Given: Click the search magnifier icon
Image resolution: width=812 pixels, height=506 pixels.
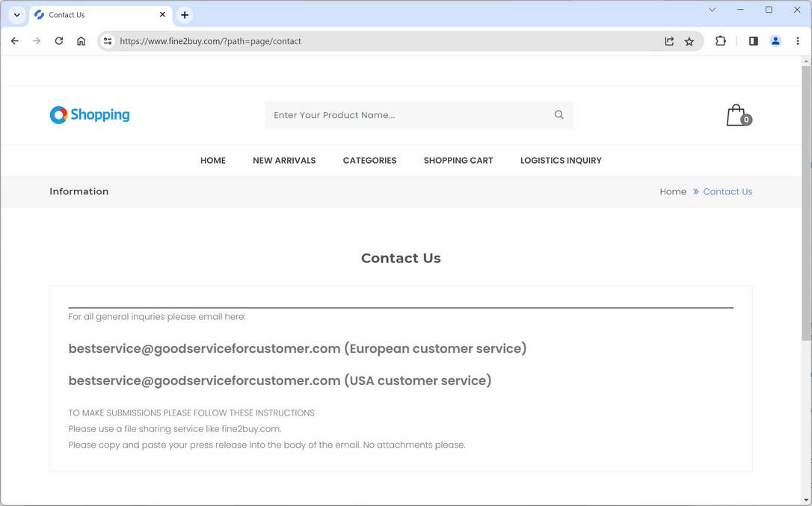Looking at the screenshot, I should tap(559, 114).
